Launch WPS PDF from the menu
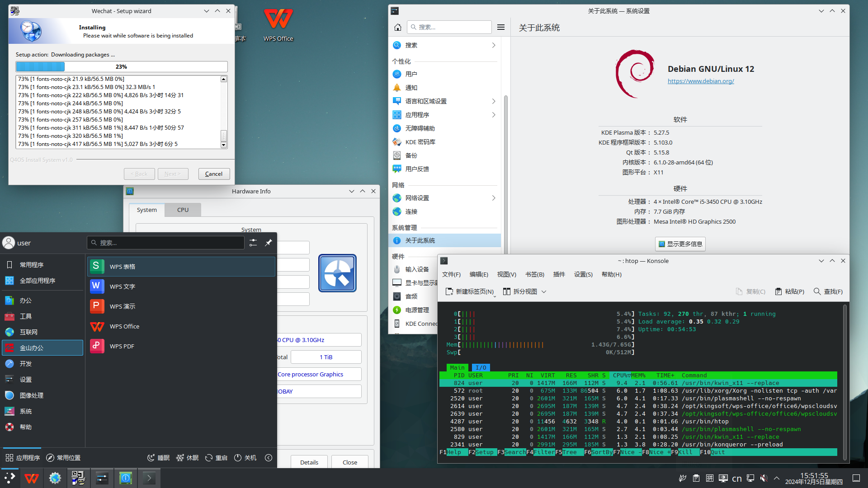This screenshot has width=868, height=488. [x=181, y=346]
